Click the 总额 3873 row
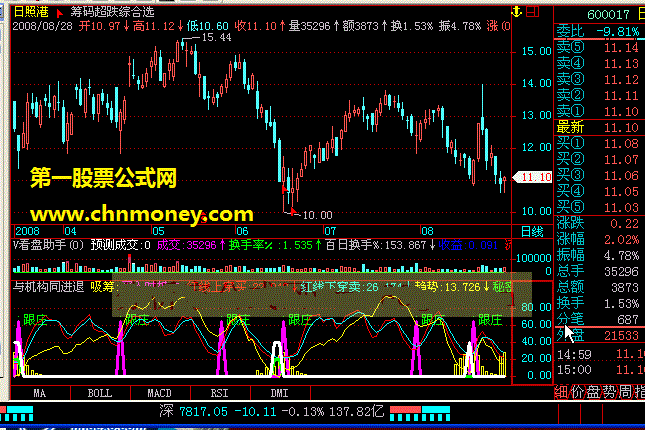The width and height of the screenshot is (645, 430). [599, 287]
